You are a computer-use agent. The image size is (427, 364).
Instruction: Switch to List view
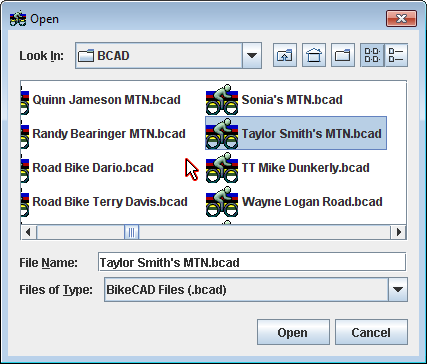pos(372,55)
